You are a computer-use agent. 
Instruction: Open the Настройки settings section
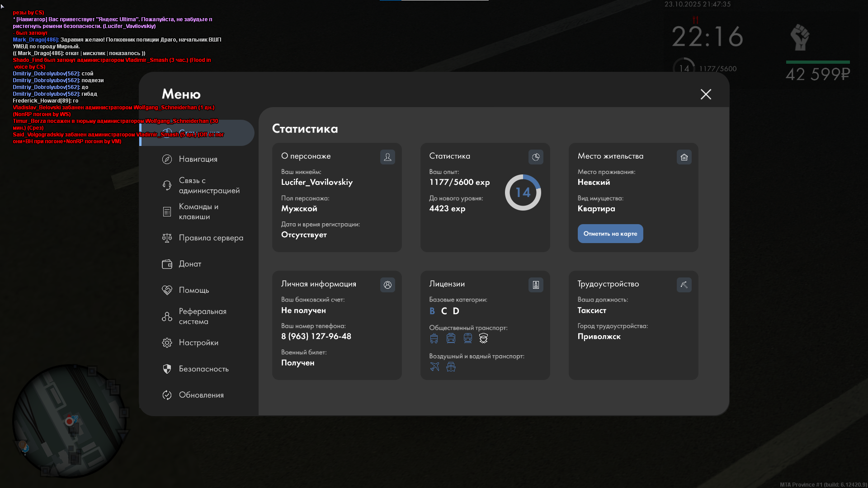click(x=198, y=343)
